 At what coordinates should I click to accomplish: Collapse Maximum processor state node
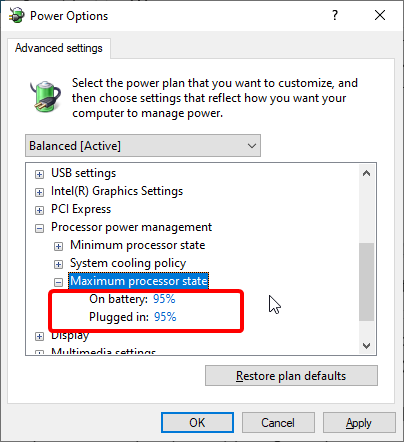[x=58, y=282]
